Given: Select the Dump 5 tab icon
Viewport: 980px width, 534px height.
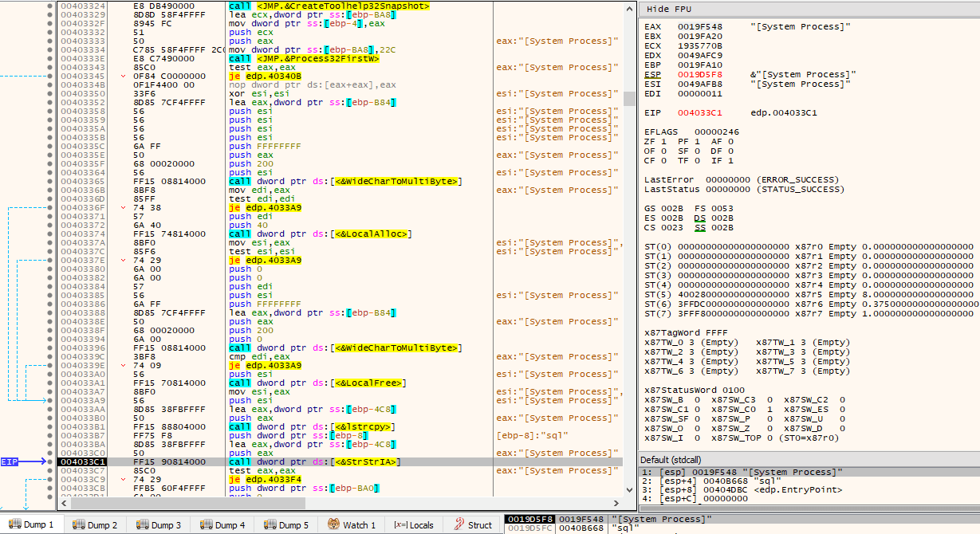Looking at the screenshot, I should [270, 525].
